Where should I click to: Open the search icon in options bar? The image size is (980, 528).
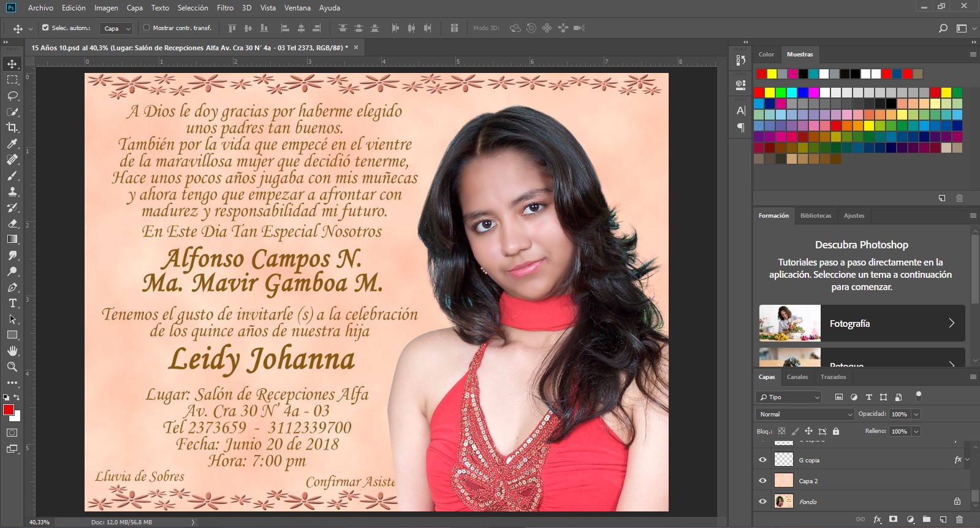943,28
